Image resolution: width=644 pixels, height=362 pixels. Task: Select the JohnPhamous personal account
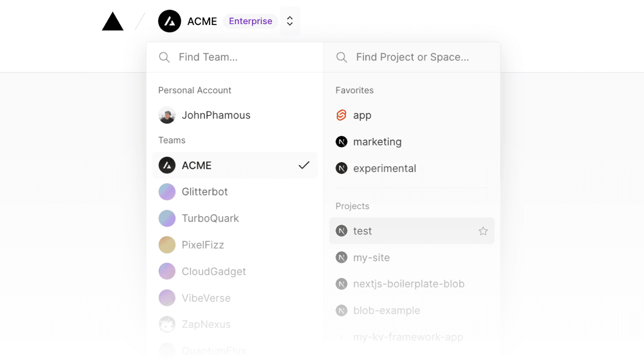pyautogui.click(x=216, y=115)
